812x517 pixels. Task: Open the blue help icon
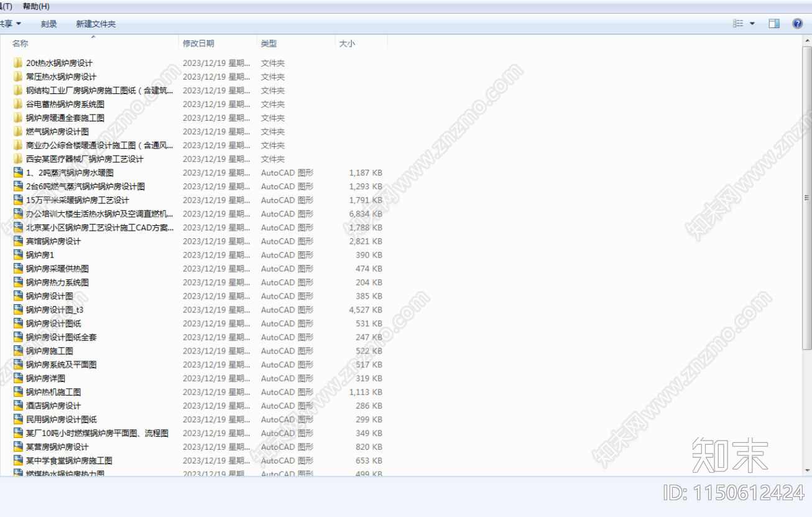point(798,24)
